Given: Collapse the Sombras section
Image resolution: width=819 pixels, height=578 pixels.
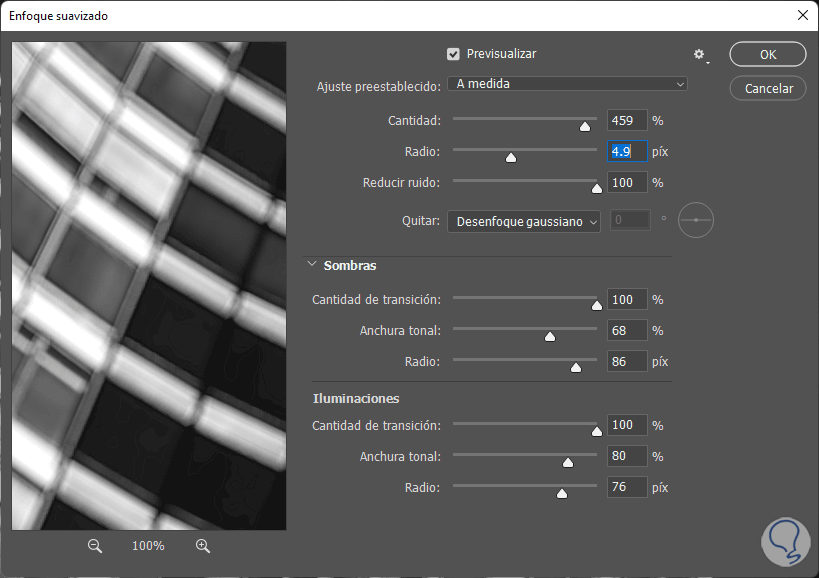Looking at the screenshot, I should tap(312, 264).
